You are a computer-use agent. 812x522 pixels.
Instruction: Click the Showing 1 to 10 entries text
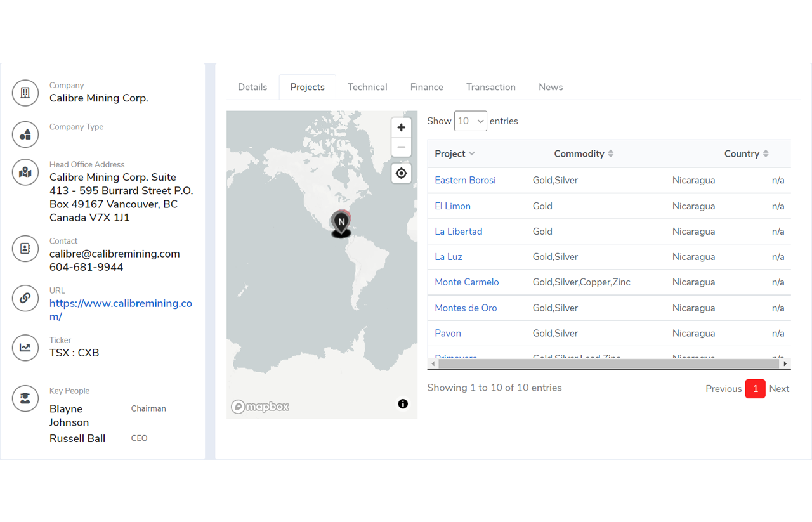click(x=494, y=388)
